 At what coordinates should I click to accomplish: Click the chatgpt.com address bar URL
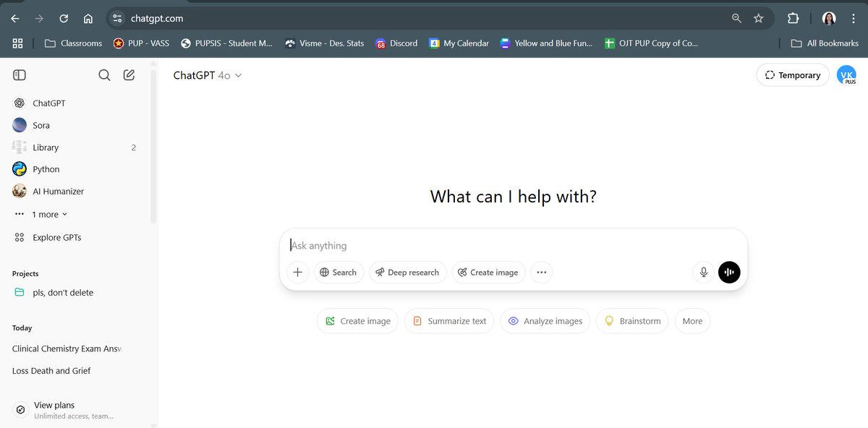point(157,18)
